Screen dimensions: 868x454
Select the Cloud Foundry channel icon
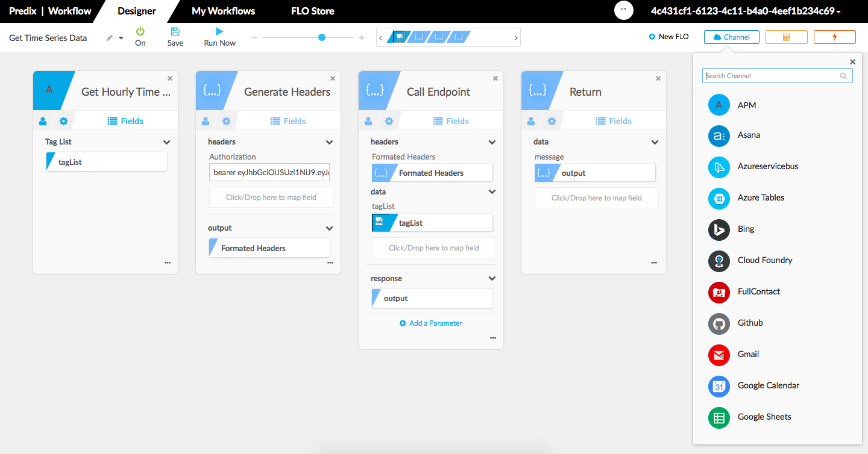[719, 261]
